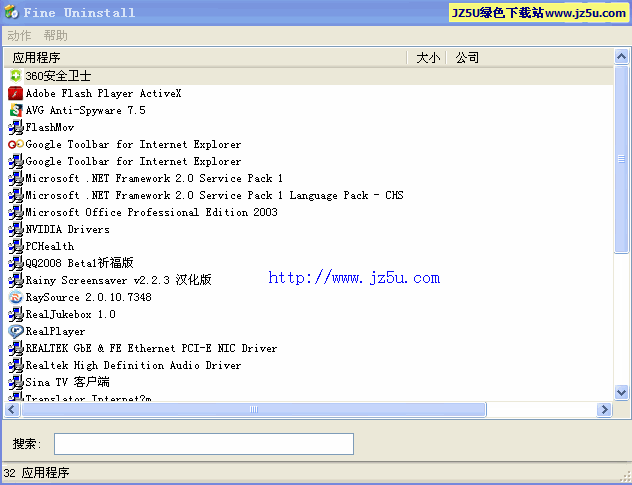Click the Sina TV 客户端 icon

point(15,382)
